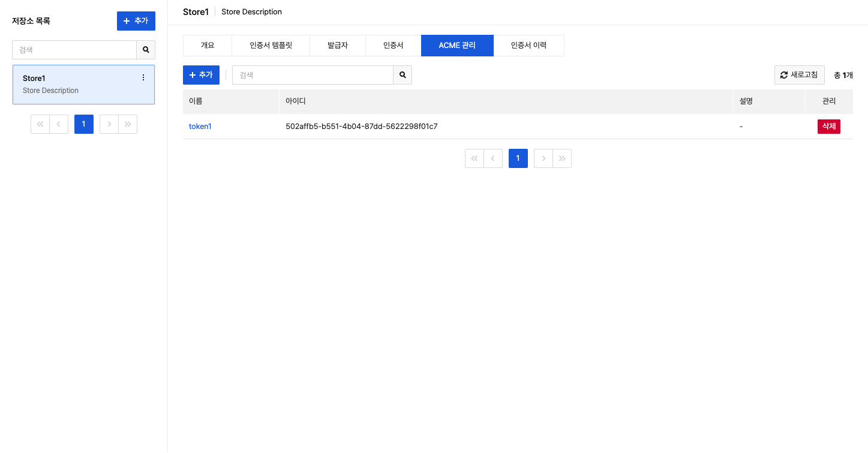
Task: Click the 삭제 button for token1
Action: coord(828,126)
